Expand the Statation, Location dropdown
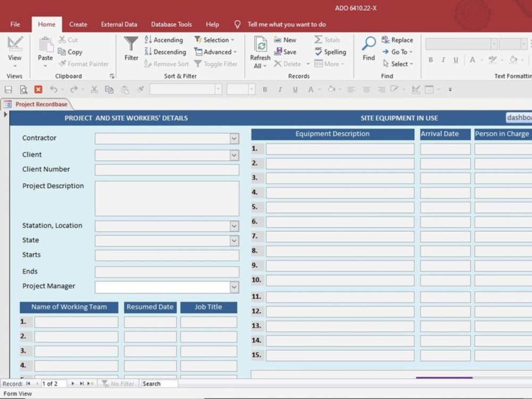The width and height of the screenshot is (532, 399). pos(234,226)
